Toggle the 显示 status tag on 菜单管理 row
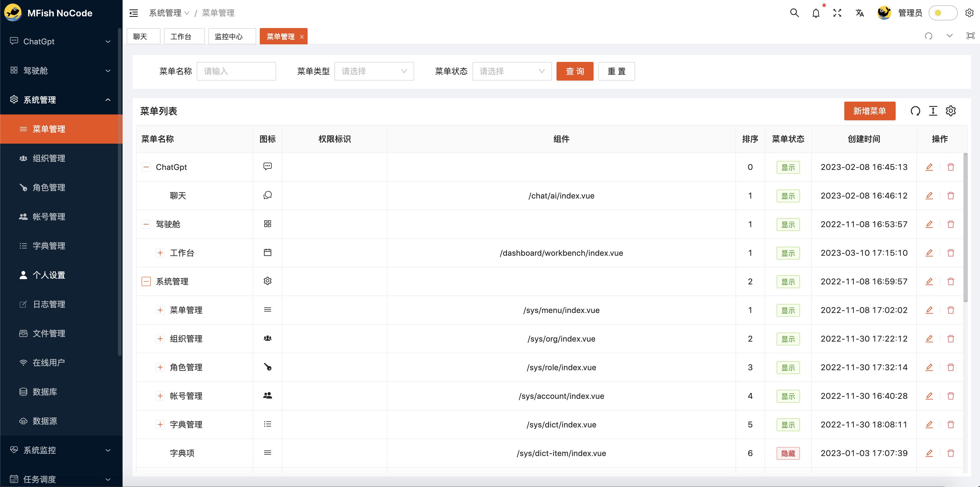This screenshot has width=980, height=487. pos(788,310)
